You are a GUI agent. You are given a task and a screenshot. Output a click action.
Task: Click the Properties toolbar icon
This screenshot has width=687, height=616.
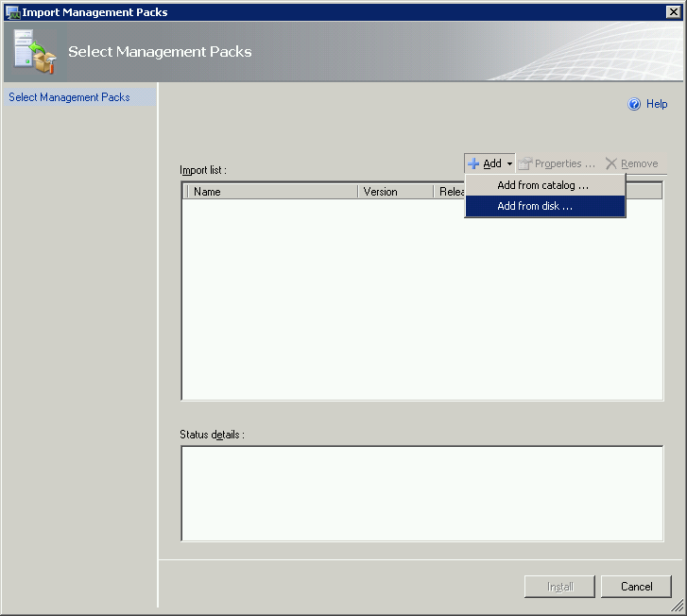[x=525, y=163]
